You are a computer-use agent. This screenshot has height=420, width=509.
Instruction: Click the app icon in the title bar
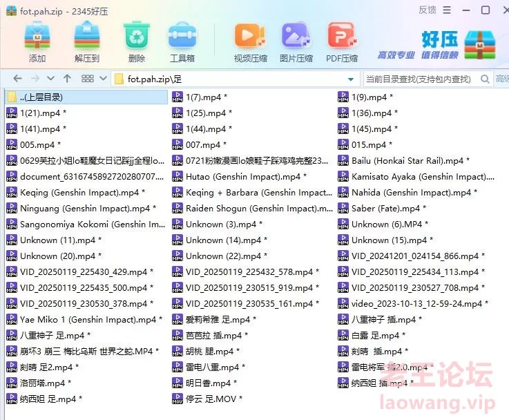(11, 11)
